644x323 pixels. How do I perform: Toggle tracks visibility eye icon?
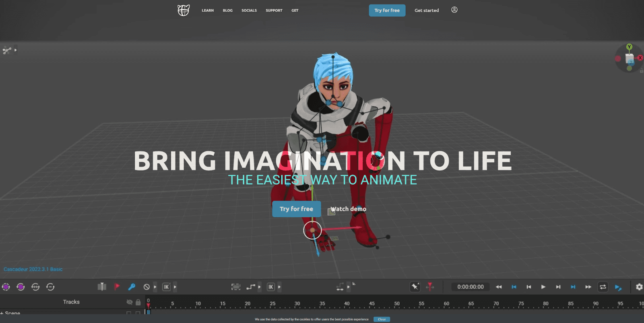[x=130, y=302]
